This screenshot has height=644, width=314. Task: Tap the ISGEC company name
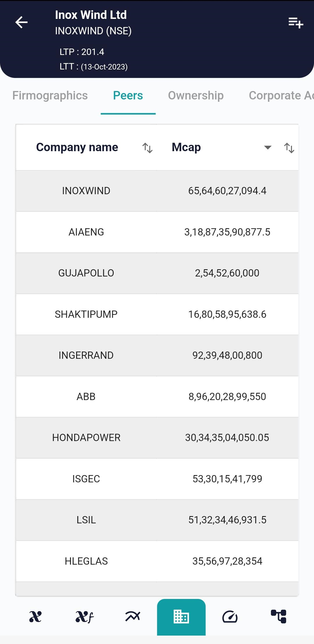[x=86, y=479]
